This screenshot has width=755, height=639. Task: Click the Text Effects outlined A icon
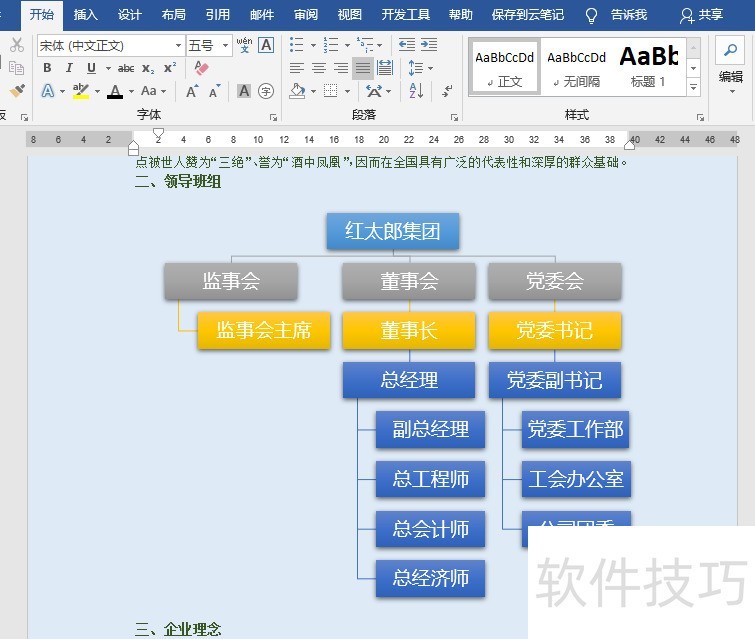48,91
